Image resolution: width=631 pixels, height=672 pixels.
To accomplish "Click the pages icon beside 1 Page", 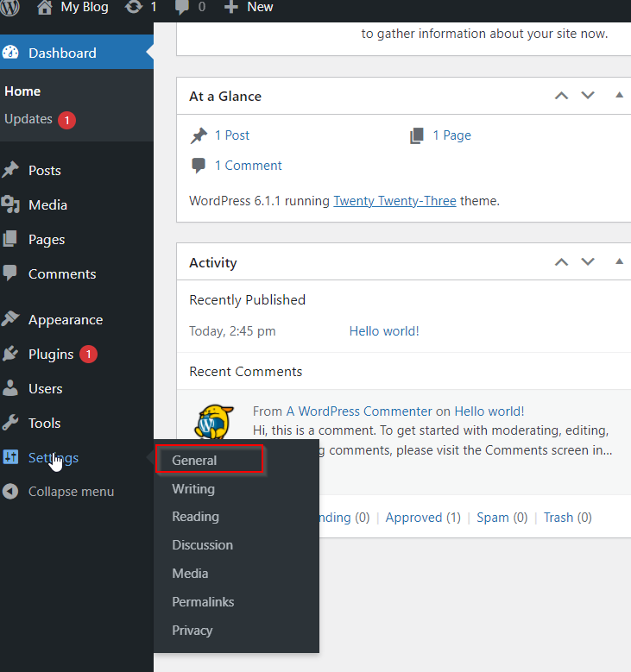I will 417,135.
